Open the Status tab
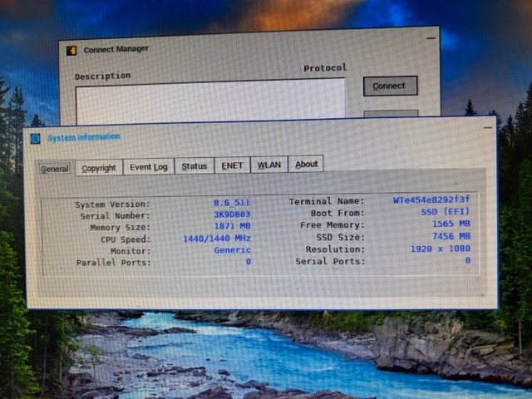This screenshot has height=399, width=532. [x=194, y=166]
